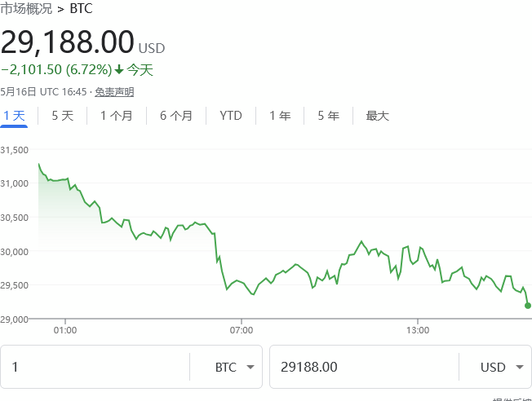This screenshot has width=532, height=401.
Task: Click the chart line above 07:00
Action: pos(242,282)
